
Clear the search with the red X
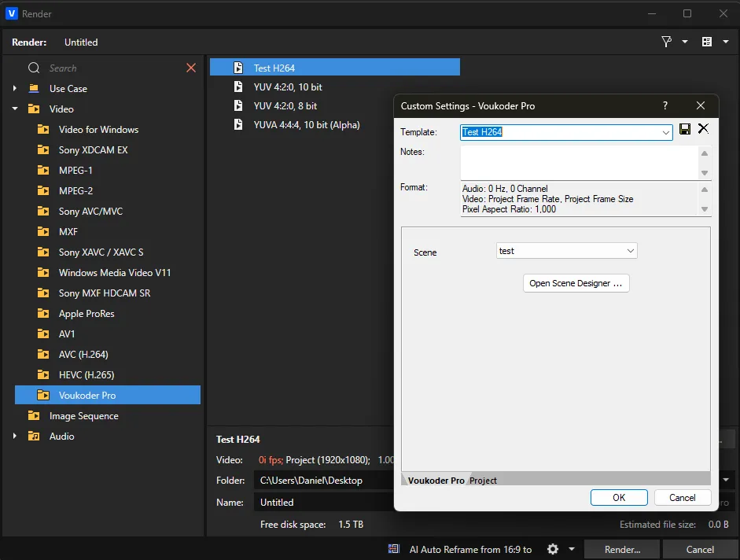click(x=191, y=68)
